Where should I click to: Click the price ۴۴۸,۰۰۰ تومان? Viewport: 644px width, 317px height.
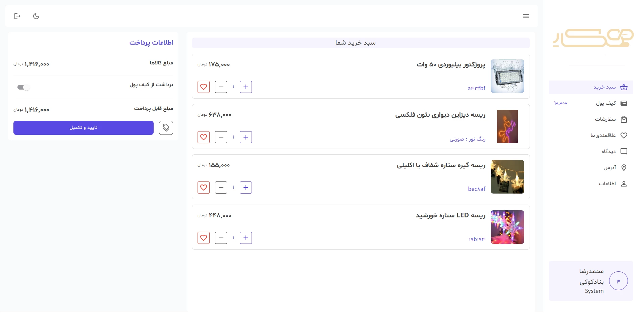(214, 215)
